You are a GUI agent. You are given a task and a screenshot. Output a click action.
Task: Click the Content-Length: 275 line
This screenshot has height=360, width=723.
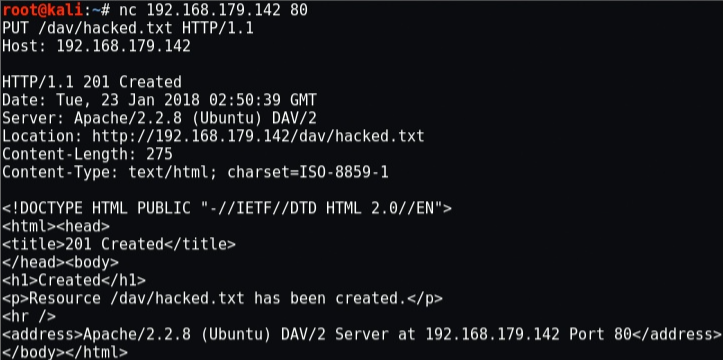click(x=87, y=154)
